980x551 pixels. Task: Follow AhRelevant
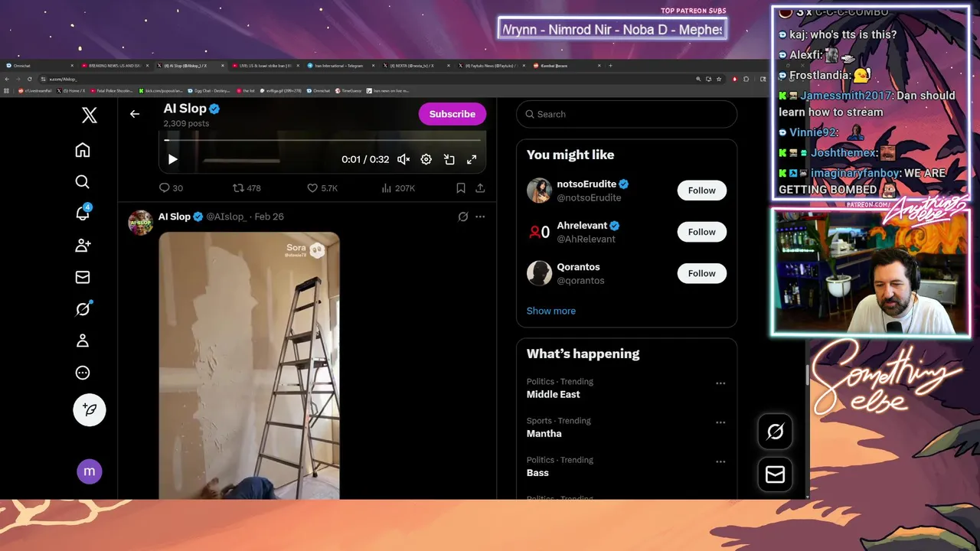[x=701, y=232]
